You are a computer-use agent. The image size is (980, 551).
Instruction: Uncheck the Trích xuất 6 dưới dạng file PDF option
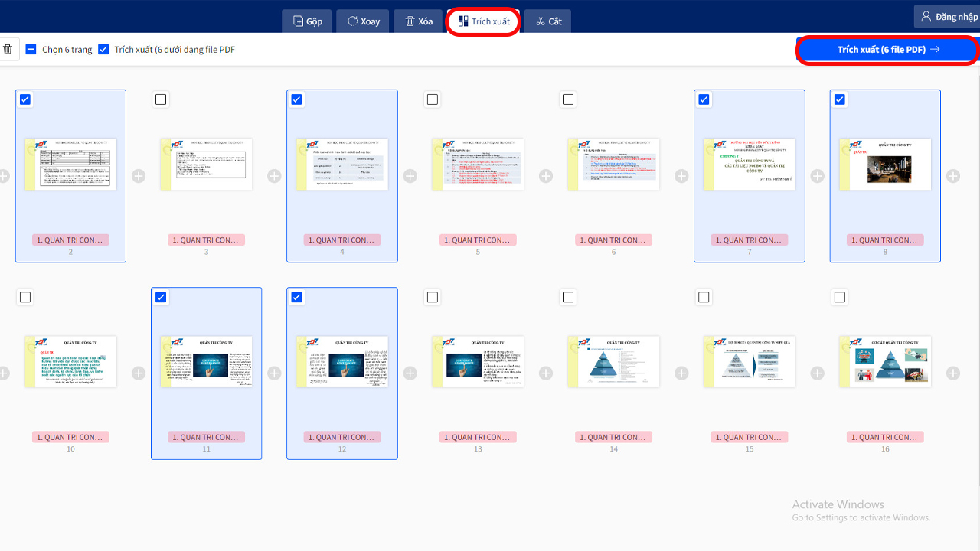coord(103,48)
